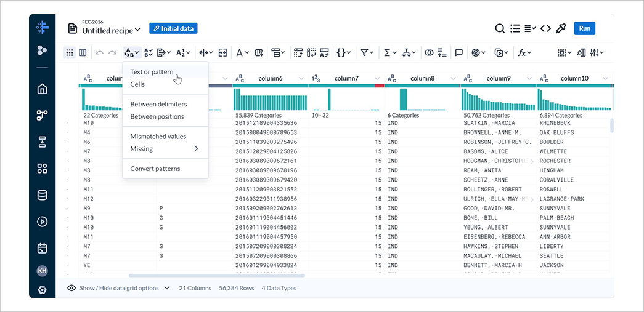This screenshot has width=644, height=312.
Task: Switch to column view layout
Action: pyautogui.click(x=83, y=52)
